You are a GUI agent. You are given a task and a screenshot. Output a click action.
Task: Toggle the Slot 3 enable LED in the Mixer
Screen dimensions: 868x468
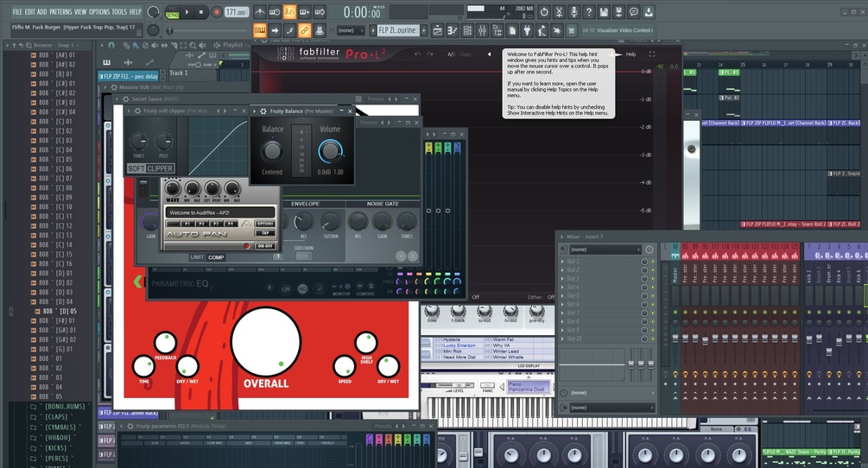click(x=652, y=278)
